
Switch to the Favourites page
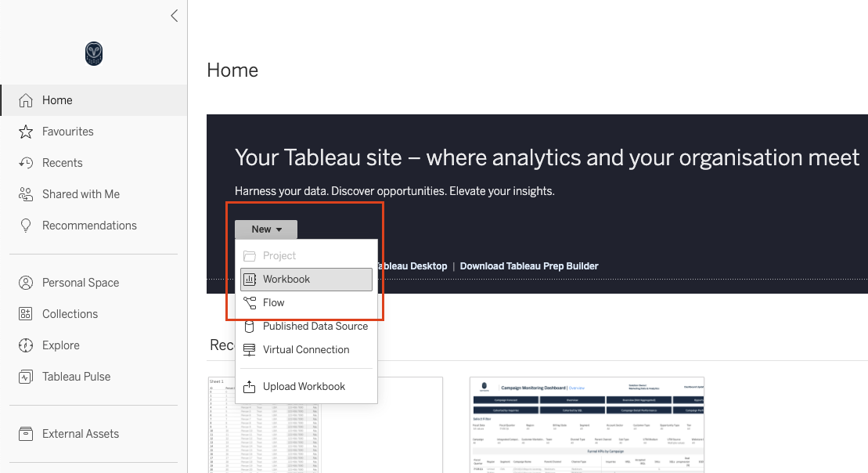click(67, 131)
